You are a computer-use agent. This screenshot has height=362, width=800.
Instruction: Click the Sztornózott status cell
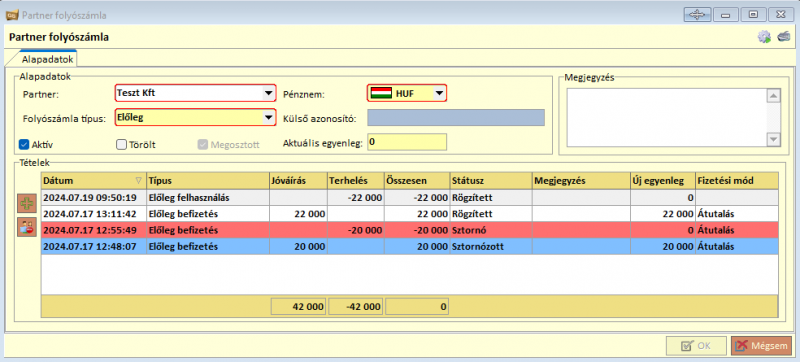pos(490,246)
